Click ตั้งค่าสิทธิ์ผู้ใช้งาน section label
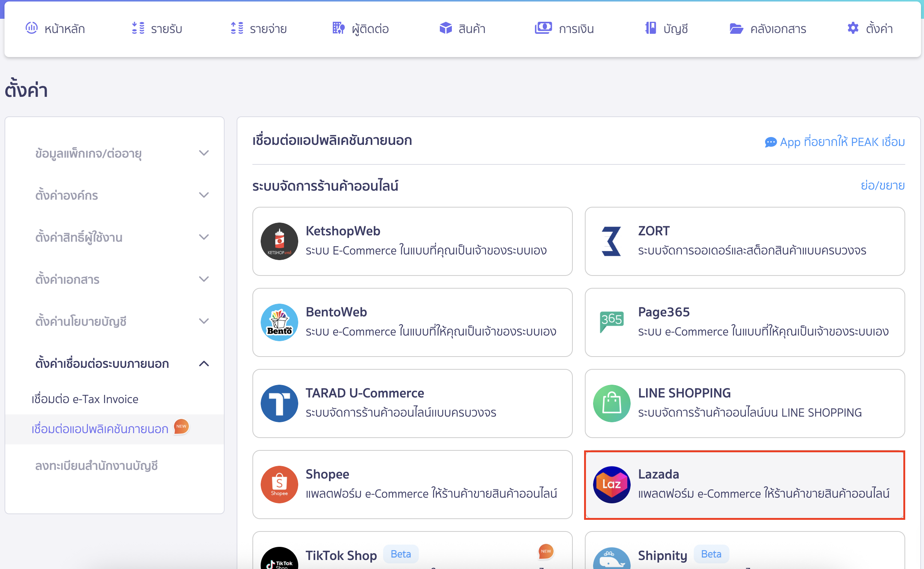 point(79,238)
